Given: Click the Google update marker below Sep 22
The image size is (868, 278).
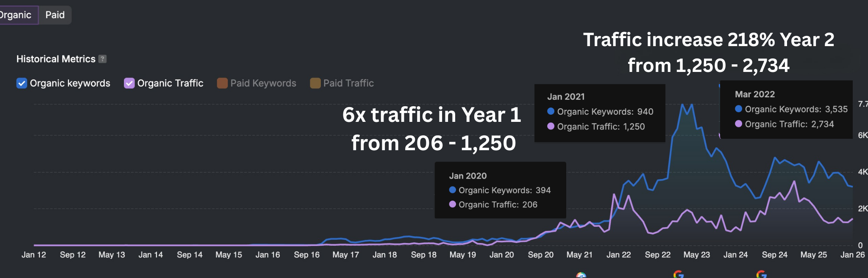Looking at the screenshot, I should pyautogui.click(x=678, y=275).
